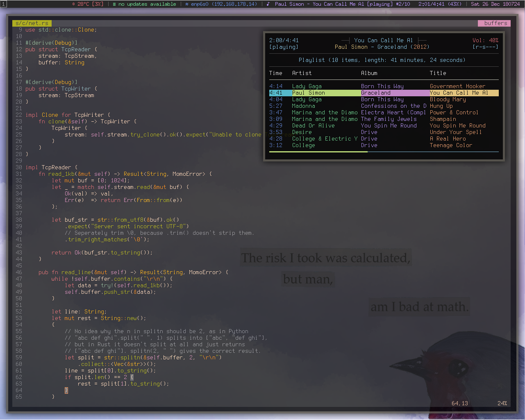Image resolution: width=525 pixels, height=420 pixels.
Task: Click line number 46 in the editor gutter
Action: 19,272
